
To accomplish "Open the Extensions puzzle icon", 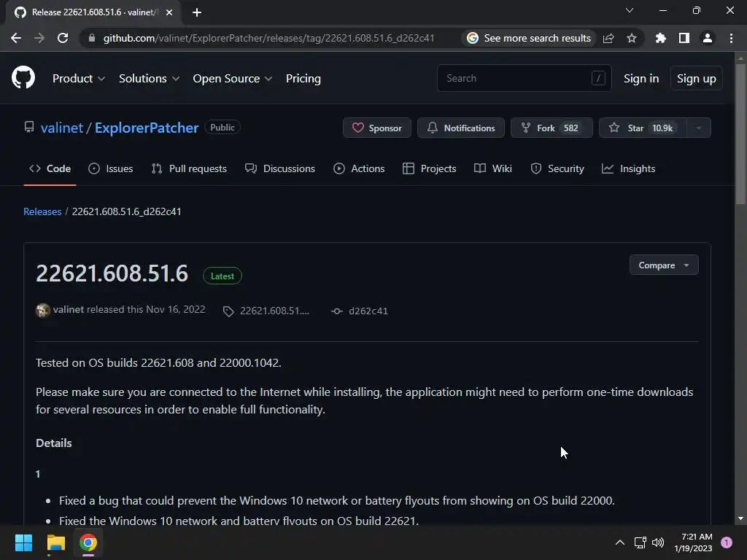I will [x=660, y=38].
